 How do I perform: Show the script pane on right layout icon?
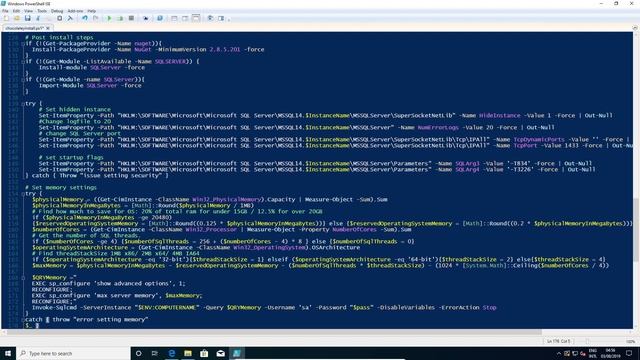click(x=185, y=18)
